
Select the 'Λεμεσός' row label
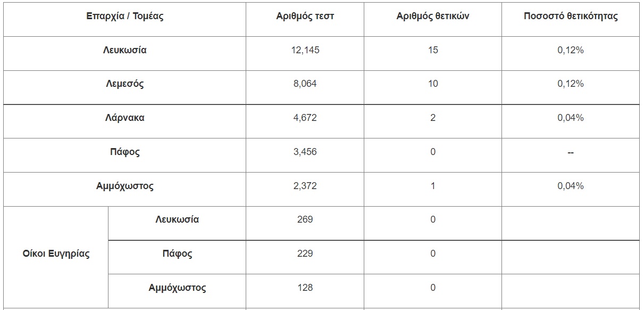124,84
